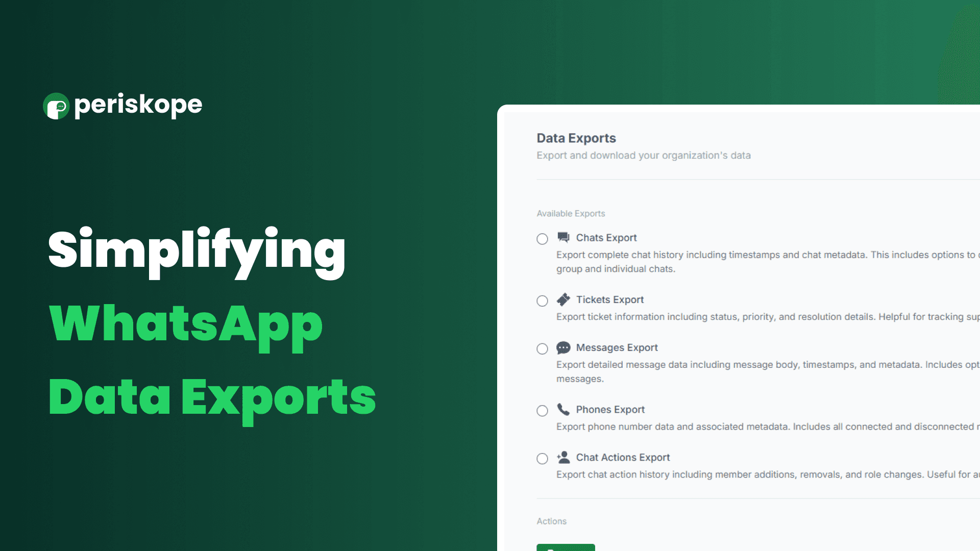Click the Chat Actions Export label
The image size is (980, 551).
(623, 458)
